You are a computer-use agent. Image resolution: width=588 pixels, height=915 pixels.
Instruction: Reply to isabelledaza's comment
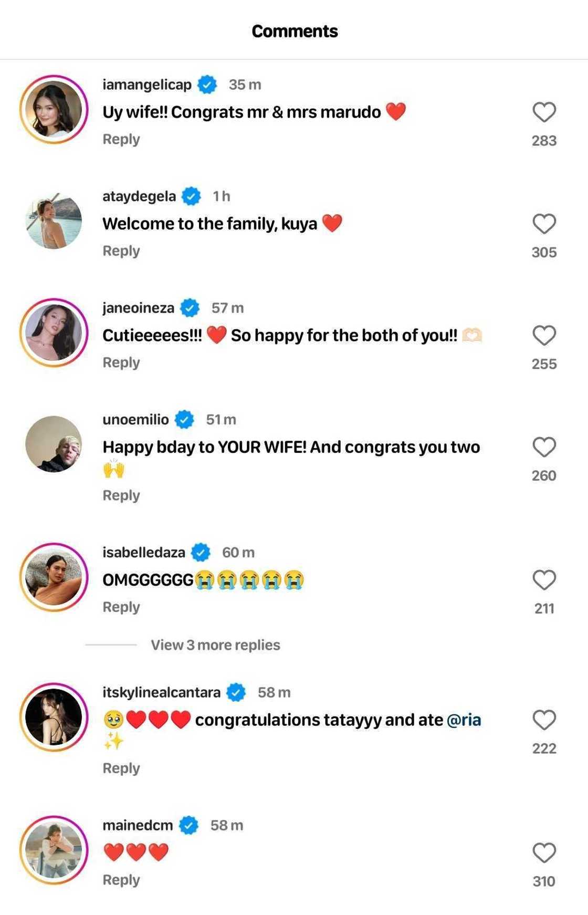tap(121, 607)
